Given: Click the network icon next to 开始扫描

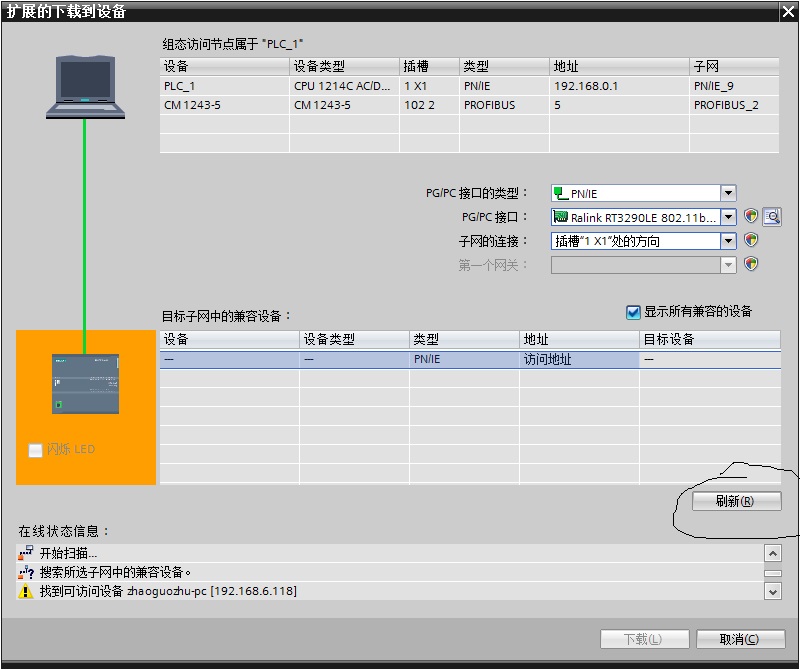Looking at the screenshot, I should pyautogui.click(x=26, y=553).
